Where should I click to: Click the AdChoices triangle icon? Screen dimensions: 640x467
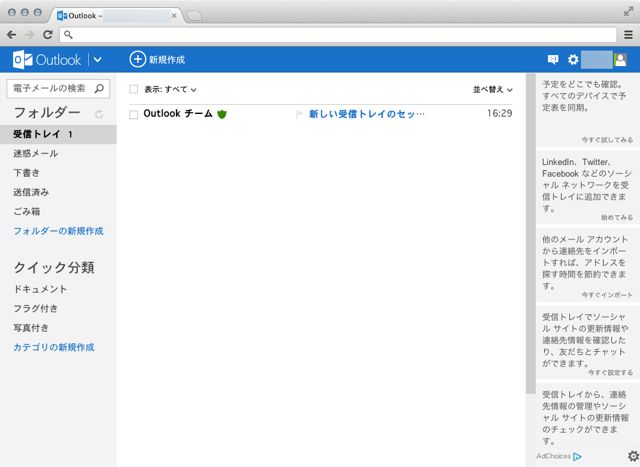(x=577, y=456)
